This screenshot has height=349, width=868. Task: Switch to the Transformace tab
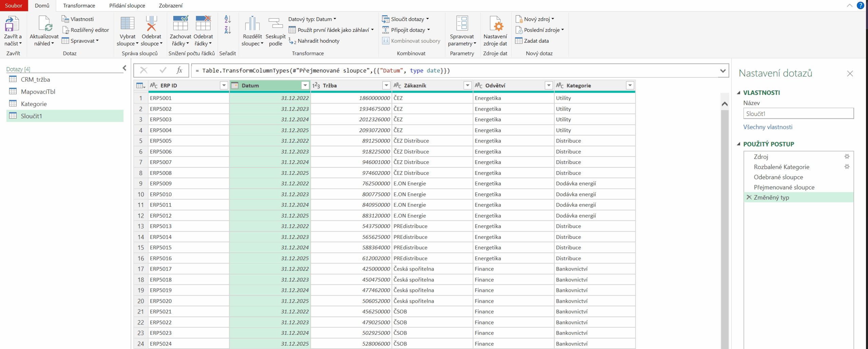tap(79, 5)
